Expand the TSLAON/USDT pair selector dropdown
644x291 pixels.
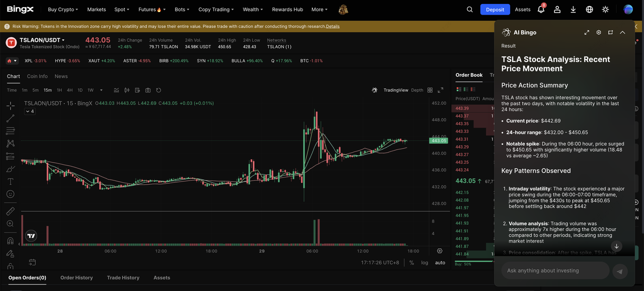pos(63,40)
